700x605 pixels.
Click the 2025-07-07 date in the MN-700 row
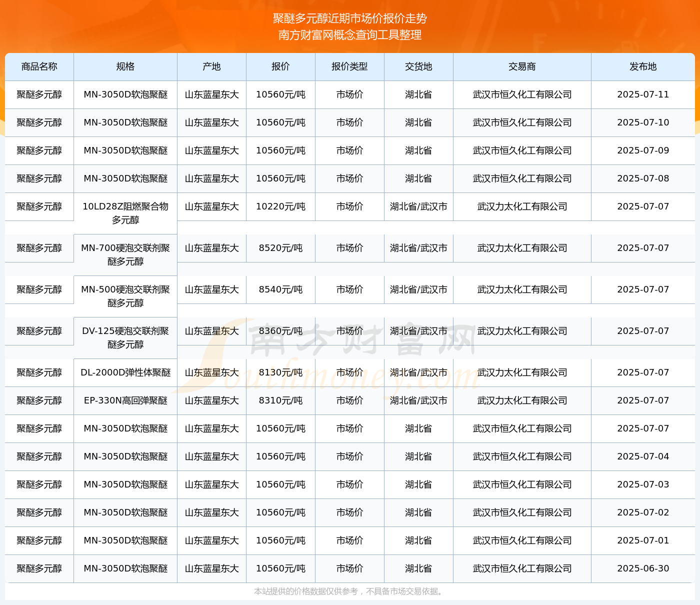[x=643, y=248]
